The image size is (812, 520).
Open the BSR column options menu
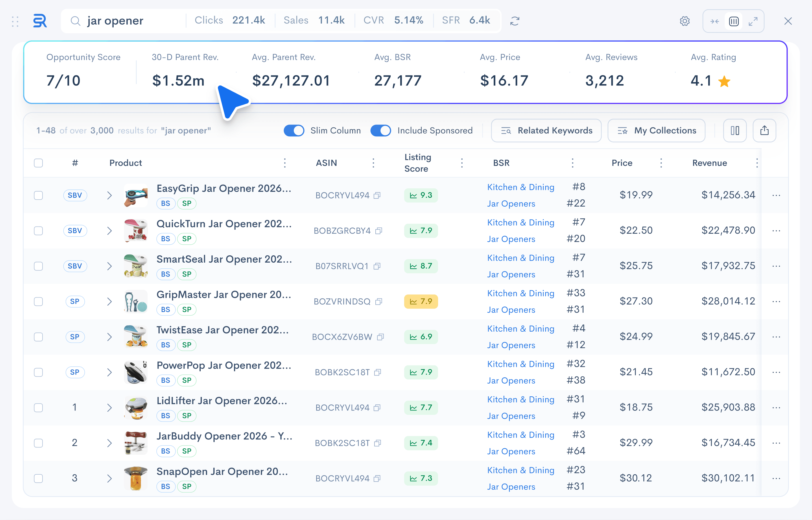[x=573, y=163]
